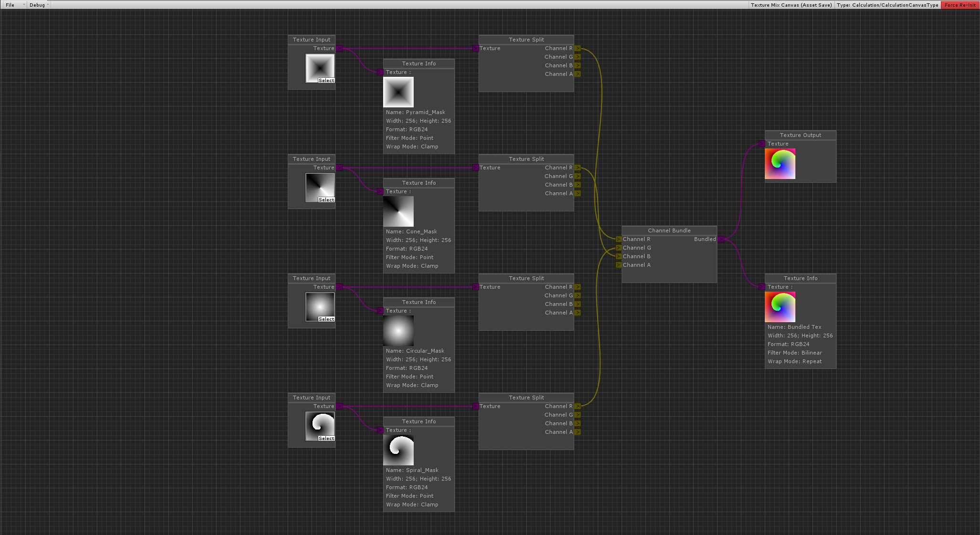Viewport: 980px width, 535px height.
Task: Click Texture output knob of Spiral Texture Input
Action: coord(339,406)
